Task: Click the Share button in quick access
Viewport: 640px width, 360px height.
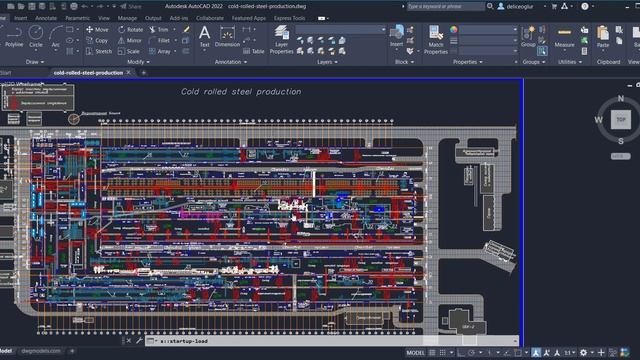Action: pos(131,6)
